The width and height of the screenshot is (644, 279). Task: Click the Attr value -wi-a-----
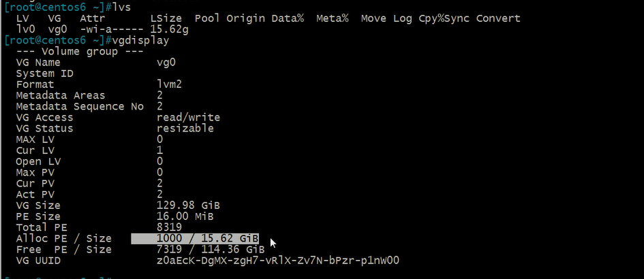click(112, 29)
